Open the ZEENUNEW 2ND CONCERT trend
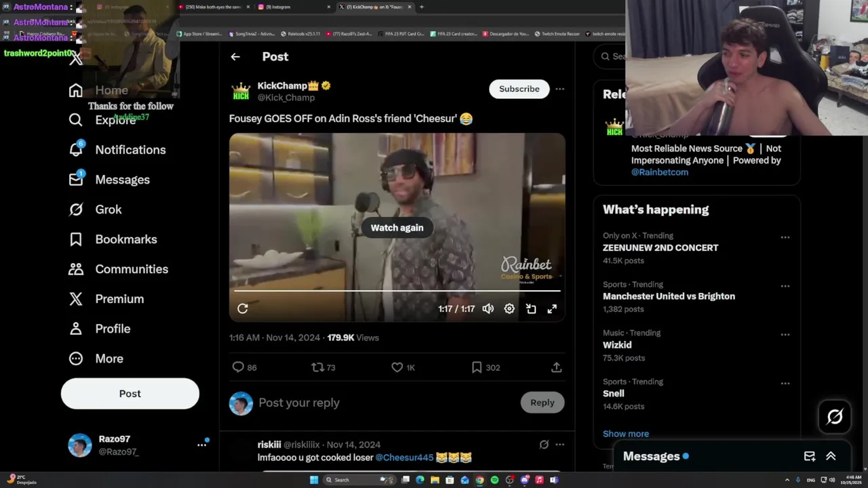 click(x=660, y=248)
